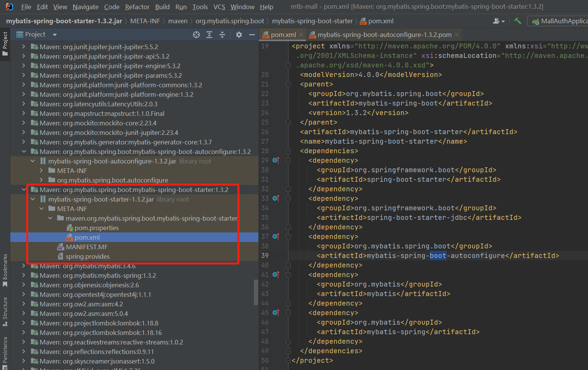The width and height of the screenshot is (588, 370).
Task: Hide the Project panel with minus icon
Action: point(252,35)
